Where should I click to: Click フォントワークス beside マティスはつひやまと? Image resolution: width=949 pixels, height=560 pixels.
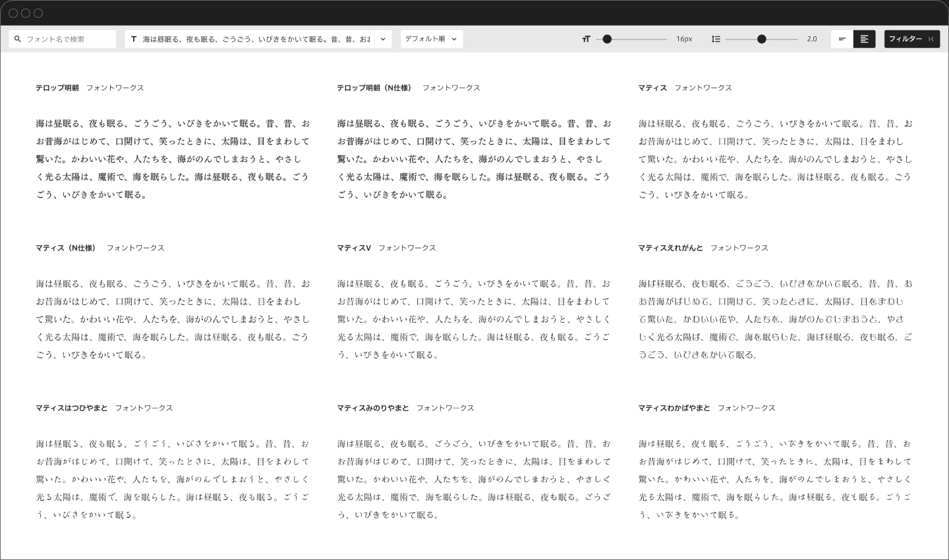click(x=144, y=408)
